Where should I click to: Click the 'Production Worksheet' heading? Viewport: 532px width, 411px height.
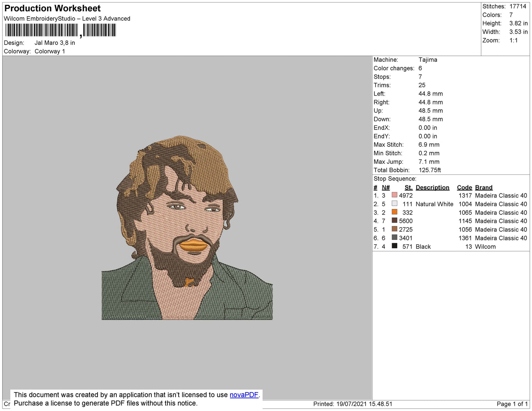(52, 8)
